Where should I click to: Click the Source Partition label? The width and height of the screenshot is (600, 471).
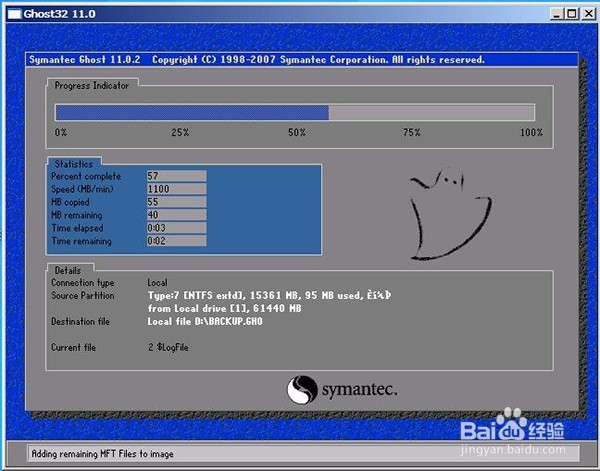83,295
